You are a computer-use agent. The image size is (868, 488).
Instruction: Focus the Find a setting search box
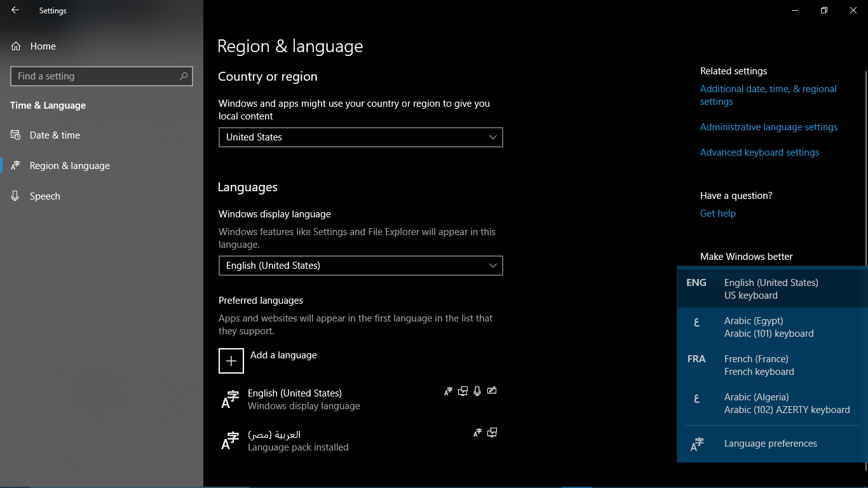coord(102,76)
